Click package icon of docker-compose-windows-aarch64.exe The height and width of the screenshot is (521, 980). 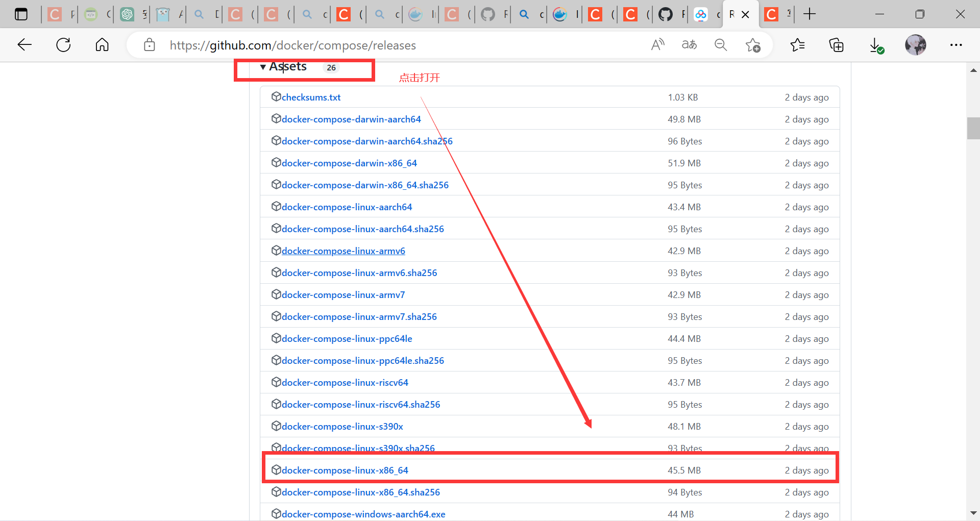click(276, 514)
